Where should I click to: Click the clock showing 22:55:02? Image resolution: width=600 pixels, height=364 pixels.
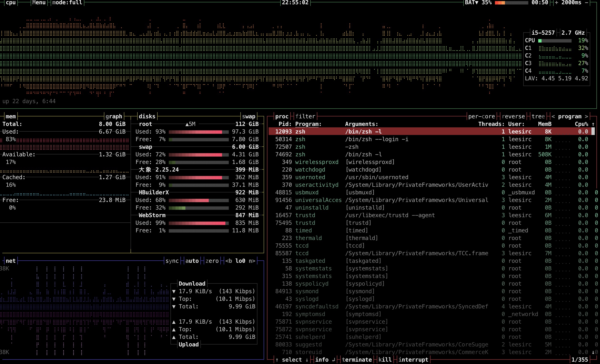[x=295, y=2]
